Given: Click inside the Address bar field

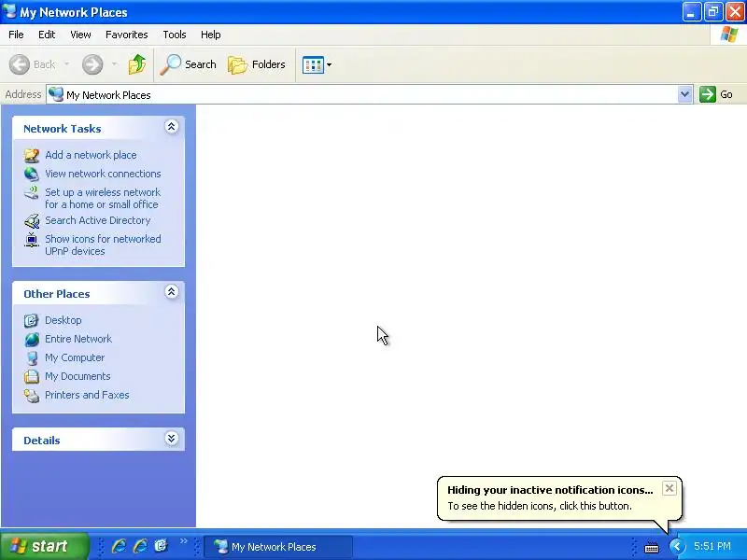Looking at the screenshot, I should pos(369,94).
